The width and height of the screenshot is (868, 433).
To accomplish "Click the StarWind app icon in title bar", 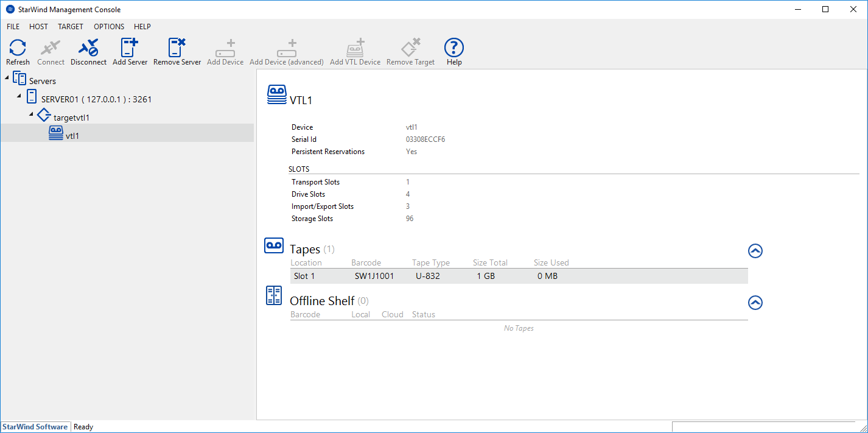I will click(10, 9).
